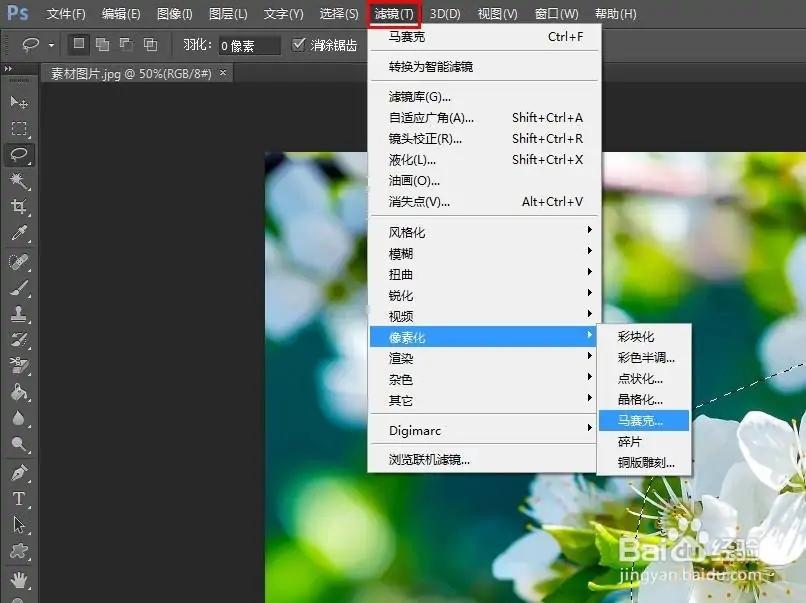This screenshot has height=603, width=806.
Task: Select the History Brush tool
Action: click(19, 340)
